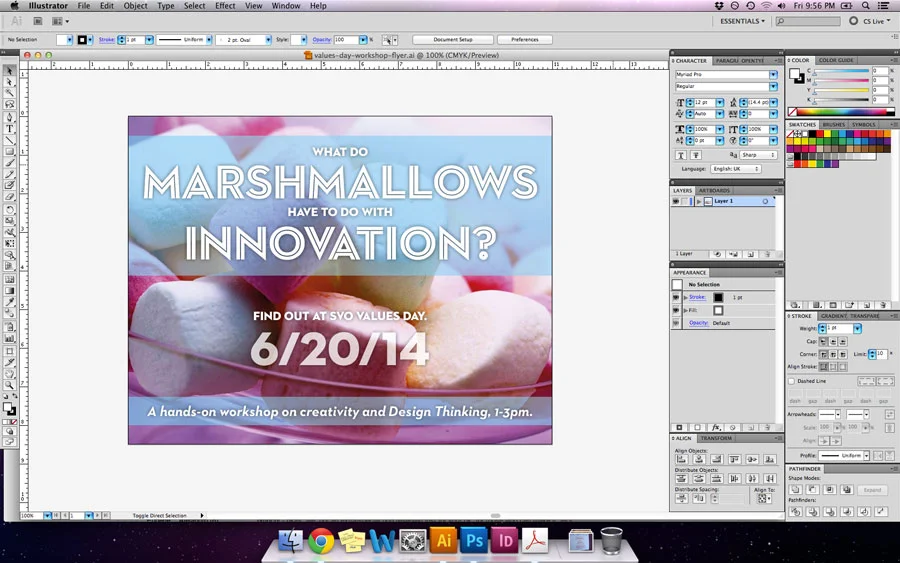The width and height of the screenshot is (900, 563).
Task: Open the font family dropdown Myriad Pro
Action: pos(773,75)
